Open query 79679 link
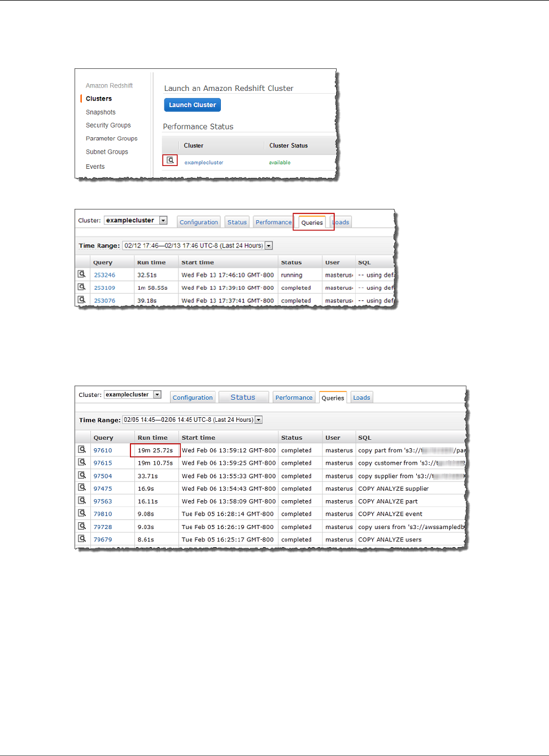 pos(103,540)
